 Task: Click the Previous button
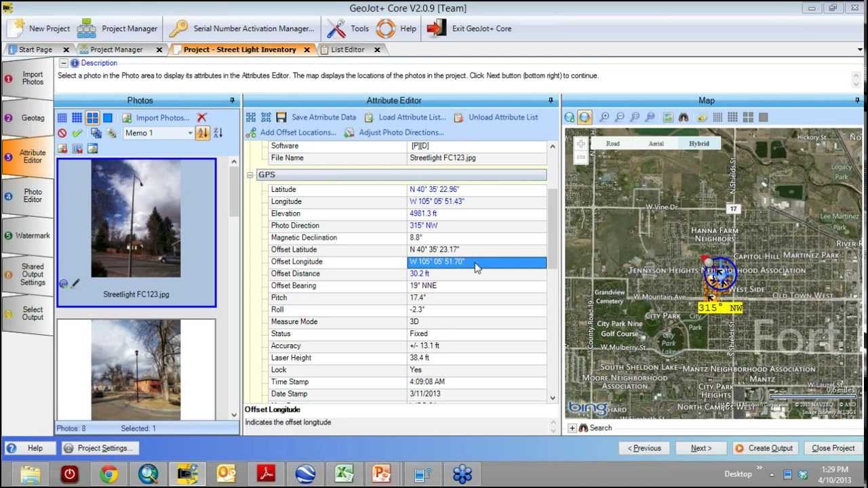(644, 448)
